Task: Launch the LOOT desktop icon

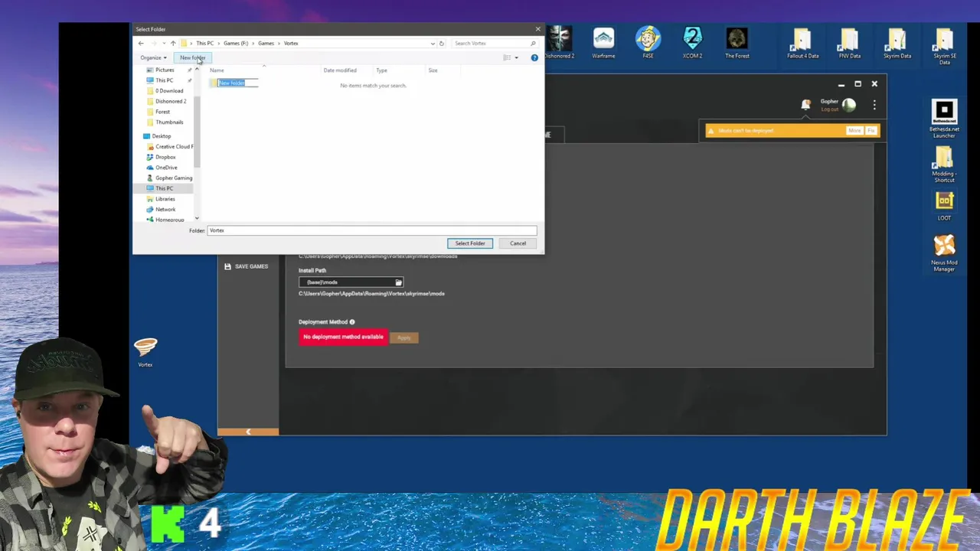Action: (x=944, y=205)
